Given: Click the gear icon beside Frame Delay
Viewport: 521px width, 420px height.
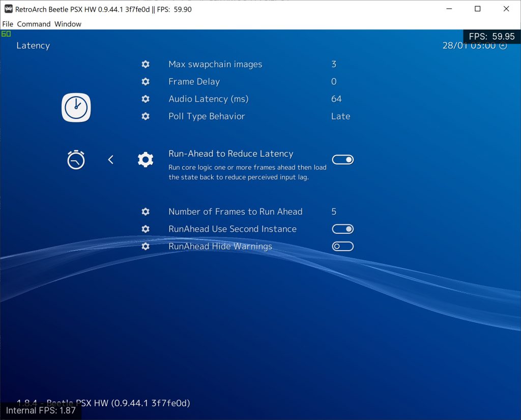Looking at the screenshot, I should (146, 81).
